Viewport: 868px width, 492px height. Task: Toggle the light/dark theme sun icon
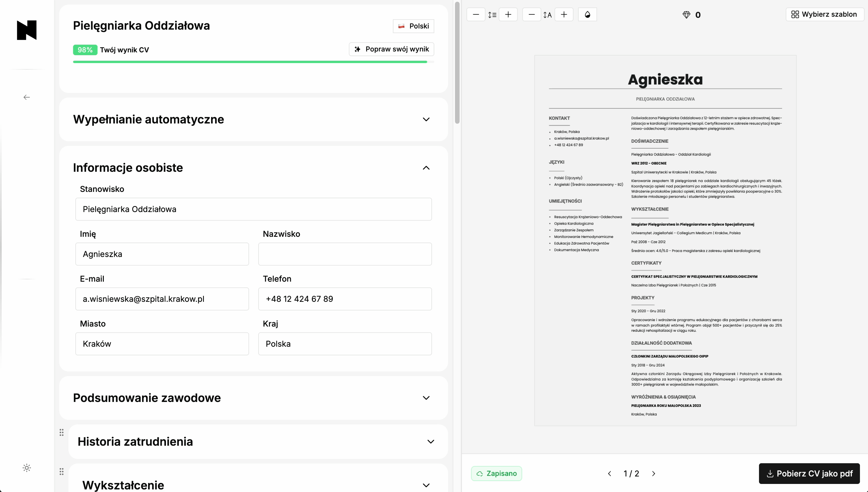tap(27, 468)
